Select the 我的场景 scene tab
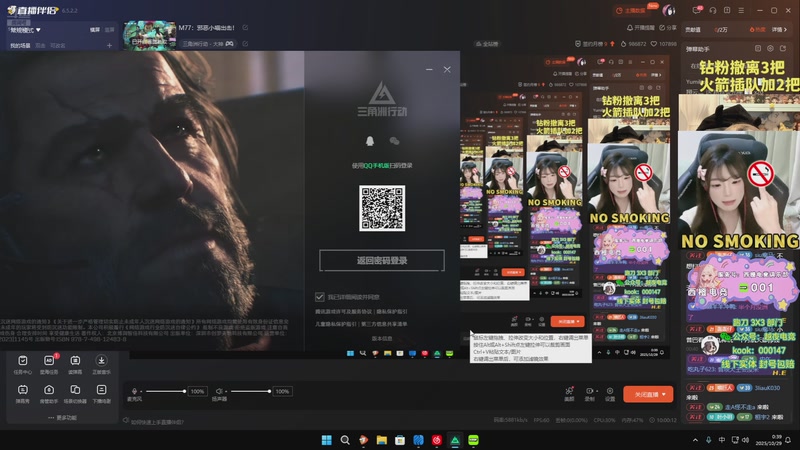Image resolution: width=800 pixels, height=450 pixels. [x=20, y=45]
